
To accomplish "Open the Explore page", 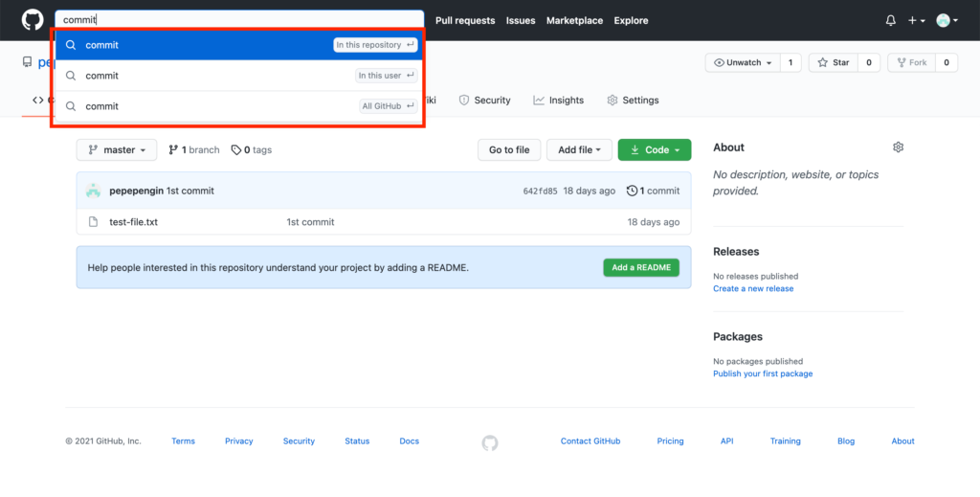I will pyautogui.click(x=631, y=21).
